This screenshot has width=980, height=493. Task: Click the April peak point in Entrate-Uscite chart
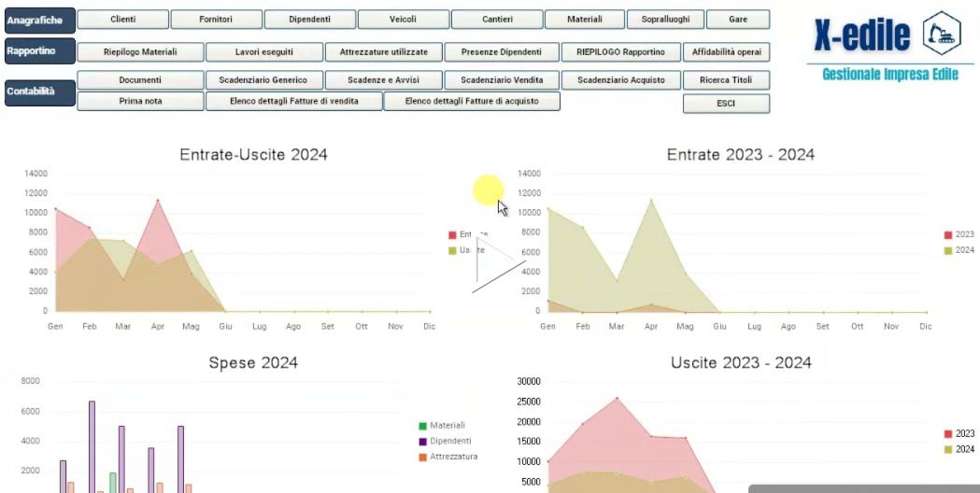[158, 201]
